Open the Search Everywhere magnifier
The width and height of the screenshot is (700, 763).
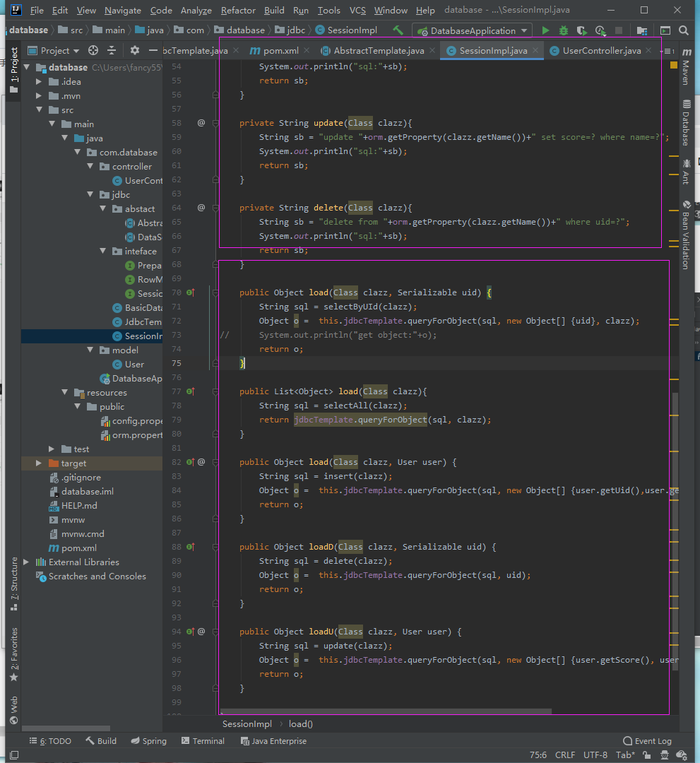(x=684, y=30)
